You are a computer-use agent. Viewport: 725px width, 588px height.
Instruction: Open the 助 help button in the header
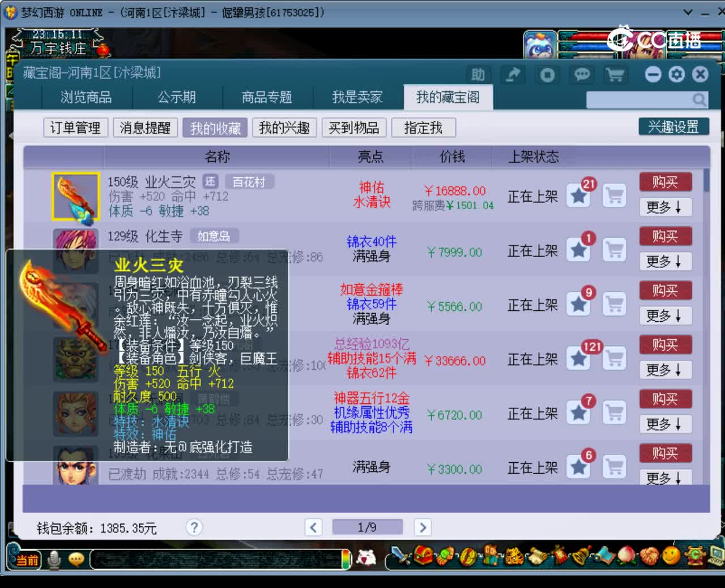coord(478,75)
